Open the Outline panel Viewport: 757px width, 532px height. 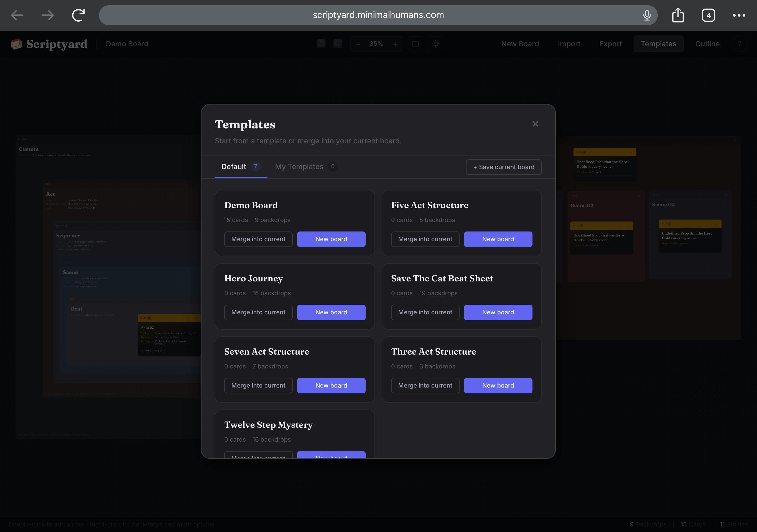click(707, 44)
